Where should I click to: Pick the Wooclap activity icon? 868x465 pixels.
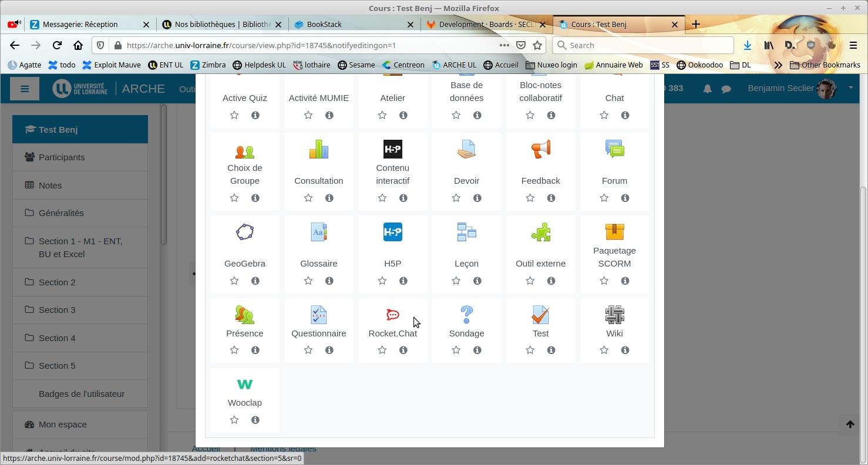tap(244, 385)
